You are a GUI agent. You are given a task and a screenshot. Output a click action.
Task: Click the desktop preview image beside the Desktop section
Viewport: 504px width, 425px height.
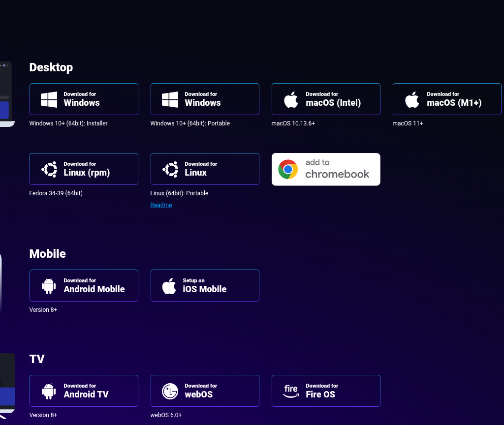coord(6,93)
